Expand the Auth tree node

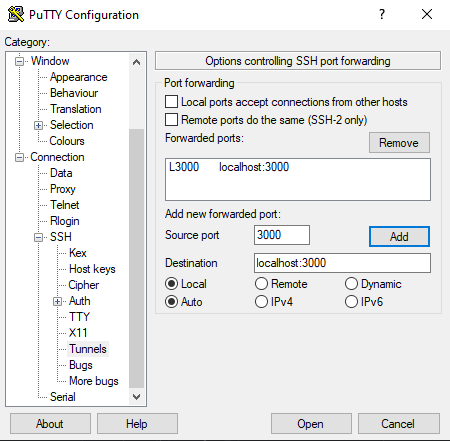click(x=58, y=301)
